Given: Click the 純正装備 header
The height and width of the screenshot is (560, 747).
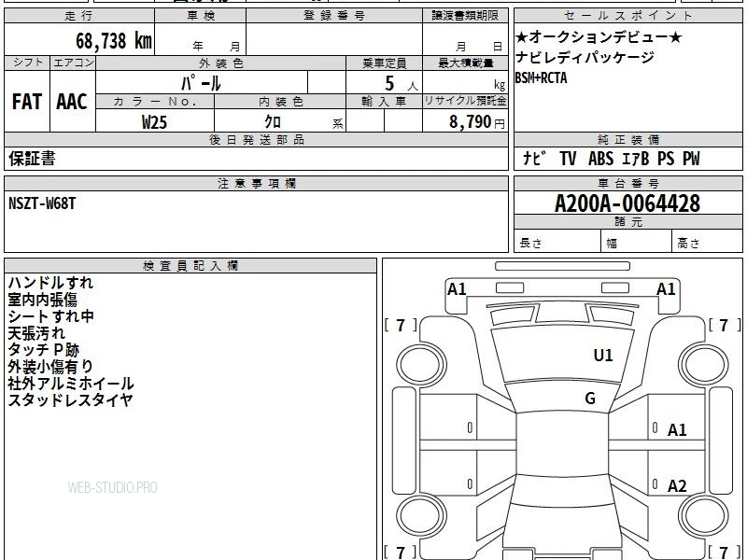Looking at the screenshot, I should click(627, 140).
